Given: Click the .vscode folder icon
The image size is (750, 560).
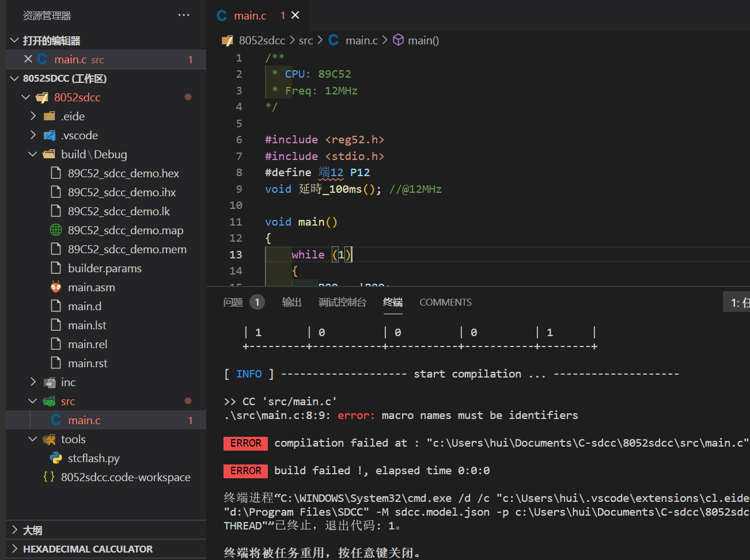Looking at the screenshot, I should [50, 135].
